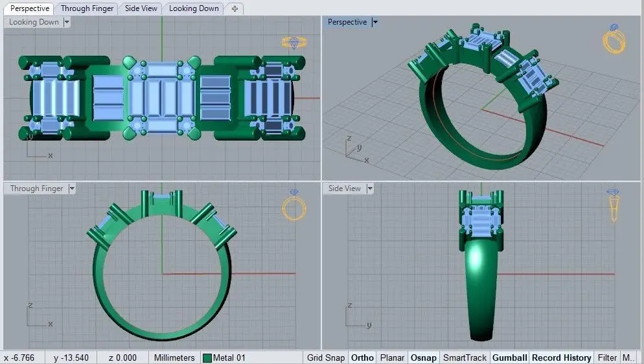The width and height of the screenshot is (644, 364).
Task: Switch to the Through Finger viewport tab
Action: (87, 8)
